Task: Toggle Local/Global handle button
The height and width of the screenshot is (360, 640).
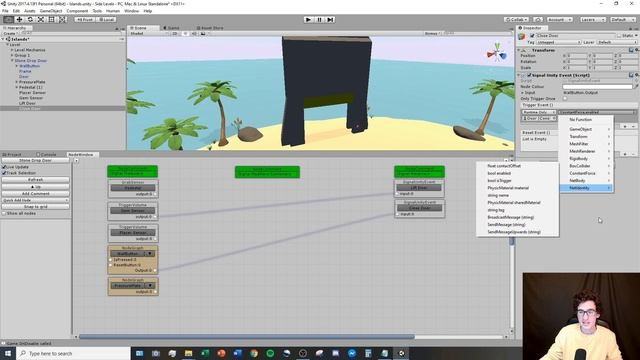Action: tap(106, 20)
